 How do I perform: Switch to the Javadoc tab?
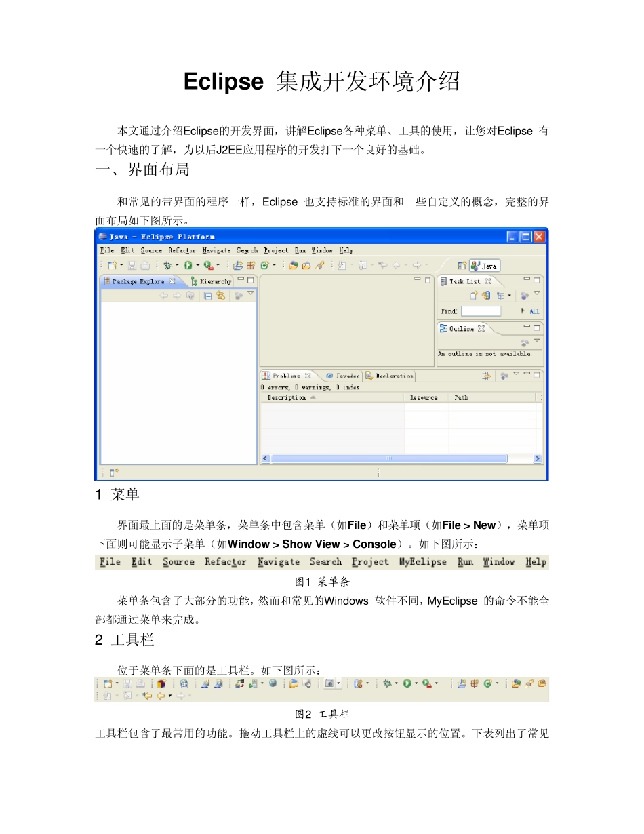[343, 375]
